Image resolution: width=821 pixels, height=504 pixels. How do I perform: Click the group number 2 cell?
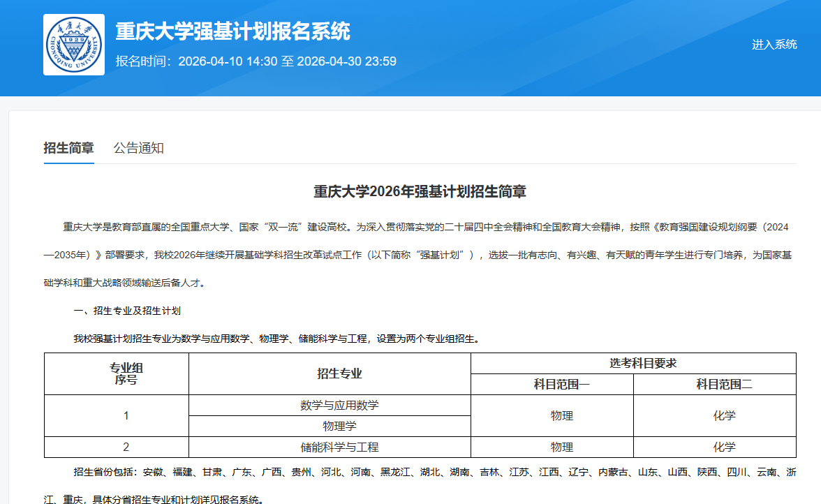point(126,447)
